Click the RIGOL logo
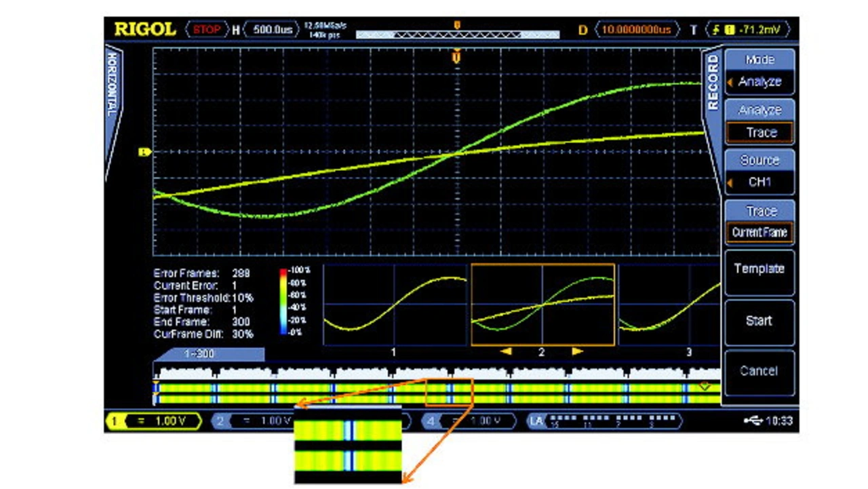 click(x=144, y=29)
